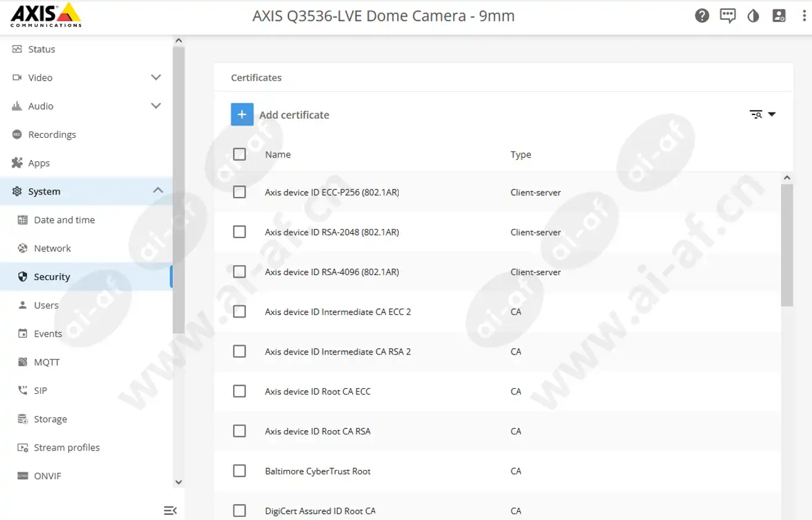Click the Network globe icon
The width and height of the screenshot is (812, 520).
[x=23, y=249]
